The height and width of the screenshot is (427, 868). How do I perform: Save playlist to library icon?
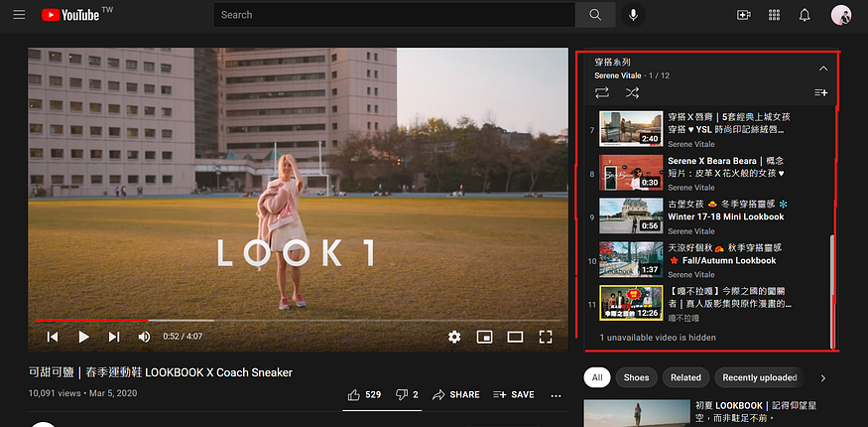[x=821, y=93]
